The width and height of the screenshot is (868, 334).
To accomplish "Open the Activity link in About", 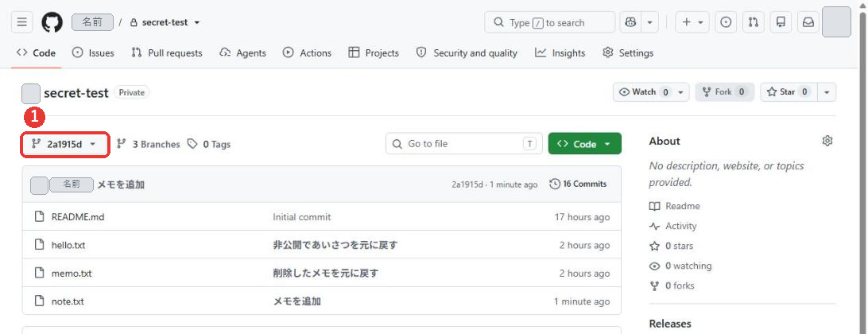I will (x=672, y=226).
